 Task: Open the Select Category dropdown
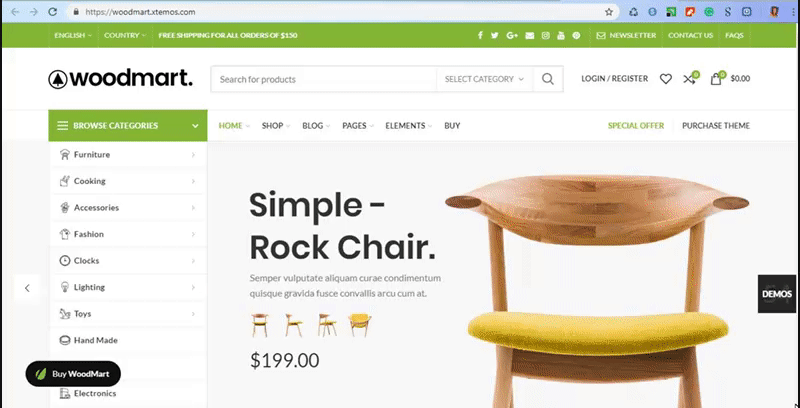pos(484,79)
